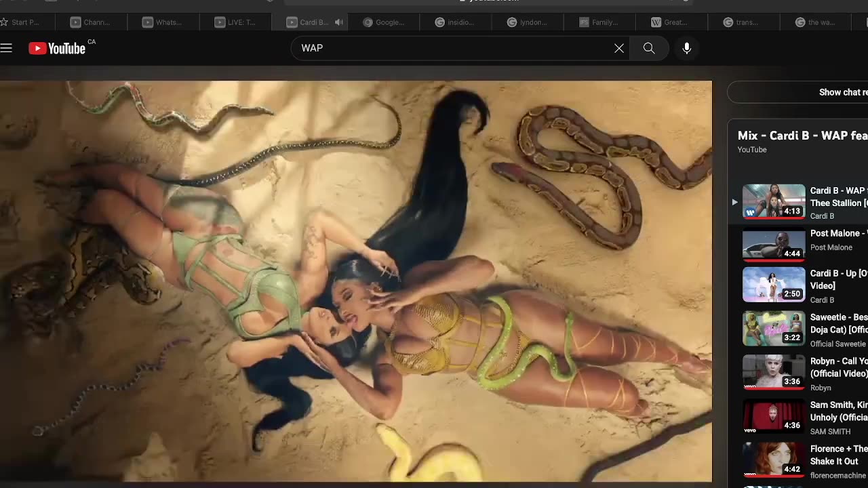868x488 pixels.
Task: Click the video player to pause
Action: coord(356,281)
